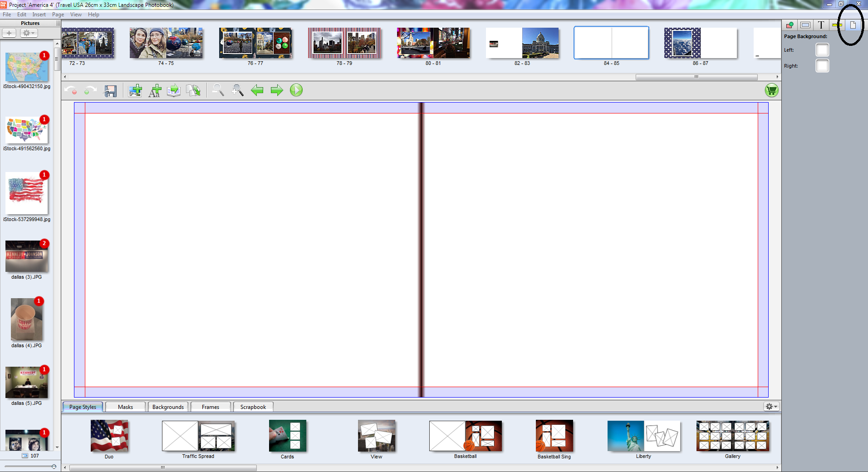Choose the Liberty page style
The width and height of the screenshot is (868, 472).
coord(644,436)
